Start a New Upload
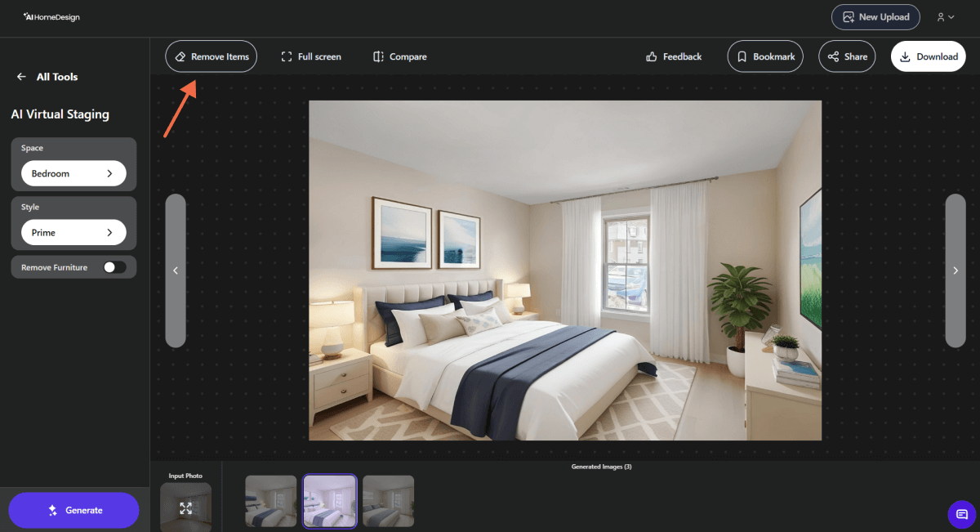 (875, 16)
